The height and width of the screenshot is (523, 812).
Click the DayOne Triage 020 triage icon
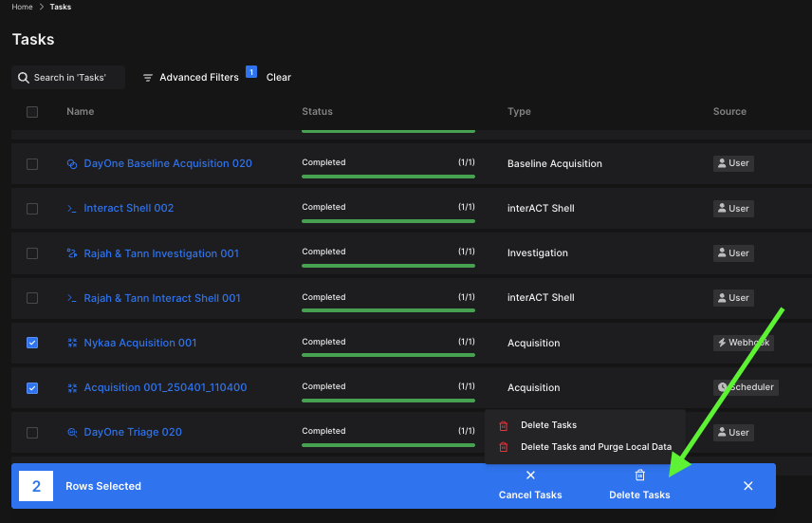(x=72, y=433)
